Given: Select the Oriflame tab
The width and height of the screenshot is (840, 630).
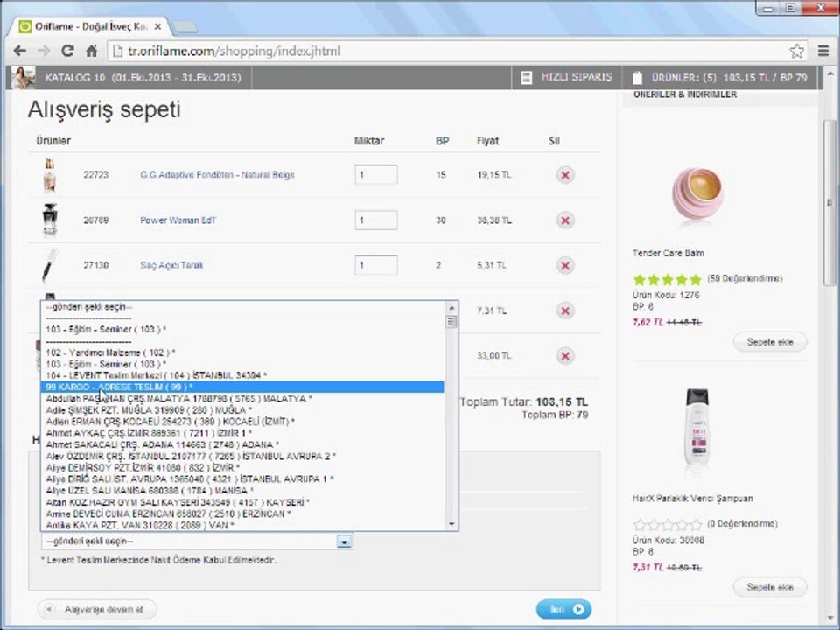Looking at the screenshot, I should point(91,26).
